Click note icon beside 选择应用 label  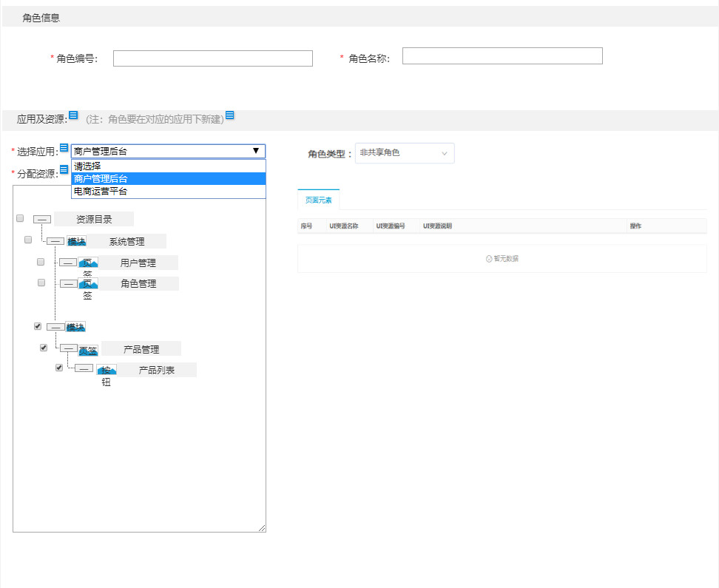coord(64,148)
